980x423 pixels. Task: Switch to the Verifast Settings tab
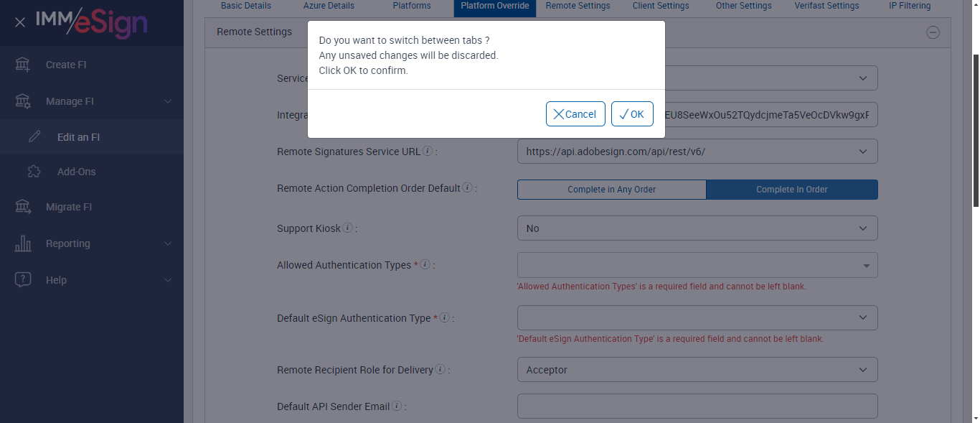pyautogui.click(x=826, y=6)
